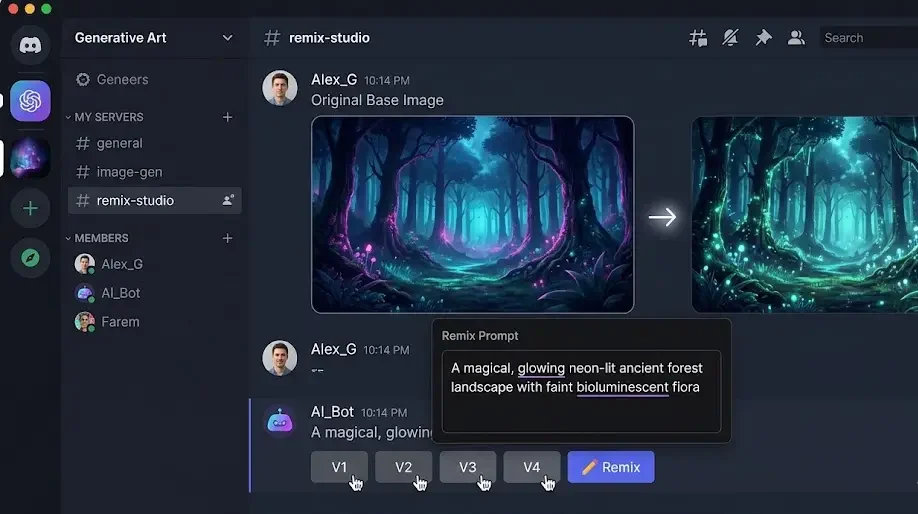918x514 pixels.
Task: Add channel under MY SERVERS plus
Action: tap(228, 117)
